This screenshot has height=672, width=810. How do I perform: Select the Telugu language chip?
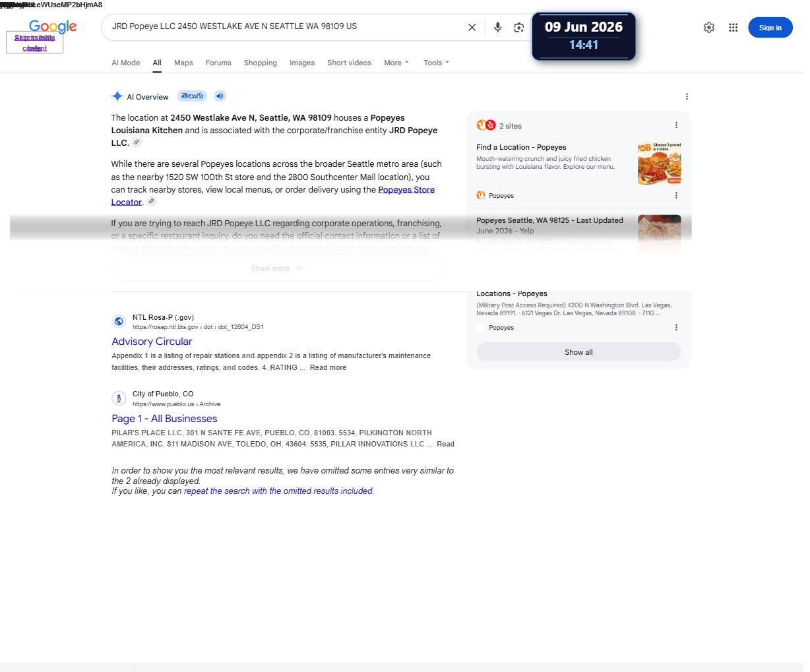192,96
